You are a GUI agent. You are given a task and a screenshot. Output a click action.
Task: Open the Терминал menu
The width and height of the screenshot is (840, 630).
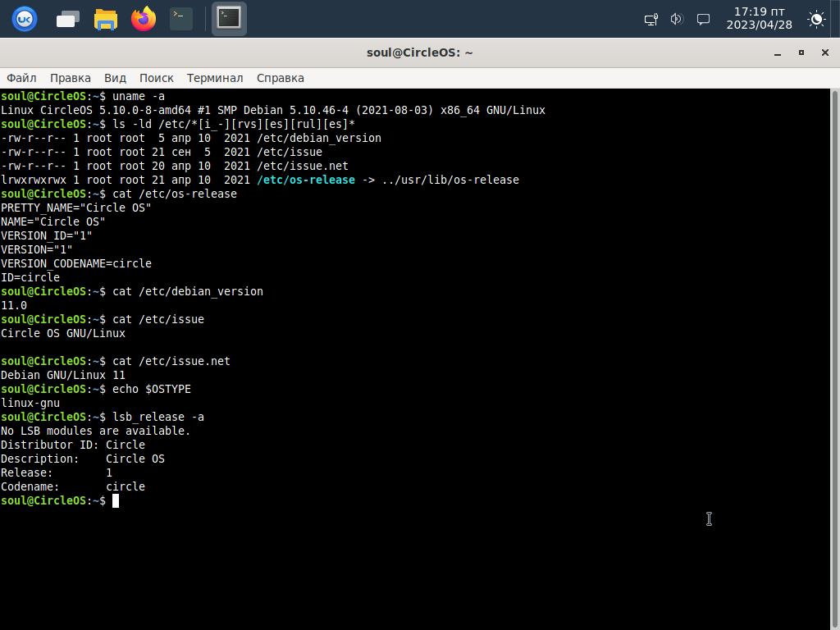[215, 78]
